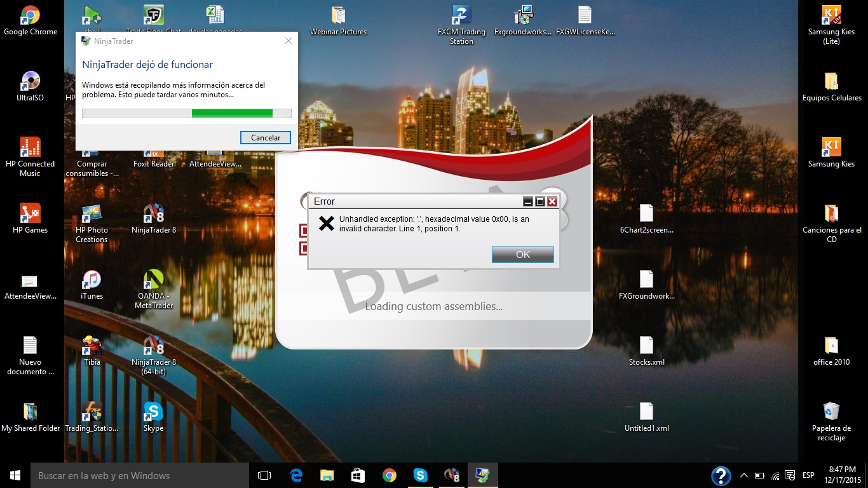Open the deudas pagadas Excel file icon

[x=215, y=20]
